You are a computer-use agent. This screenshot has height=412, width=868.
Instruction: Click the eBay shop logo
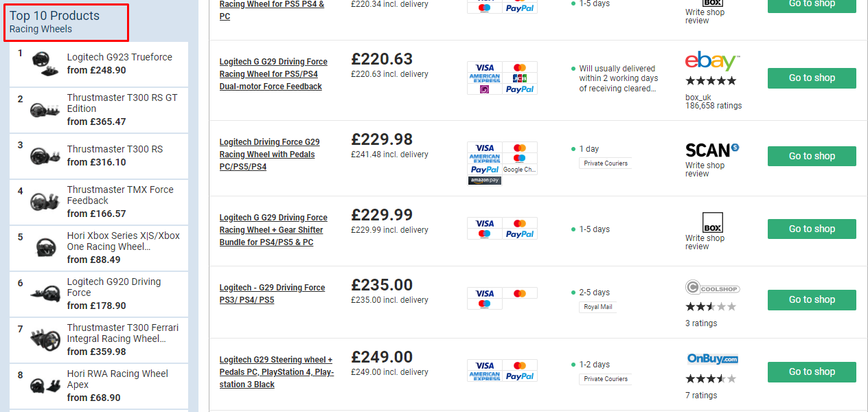click(x=712, y=60)
